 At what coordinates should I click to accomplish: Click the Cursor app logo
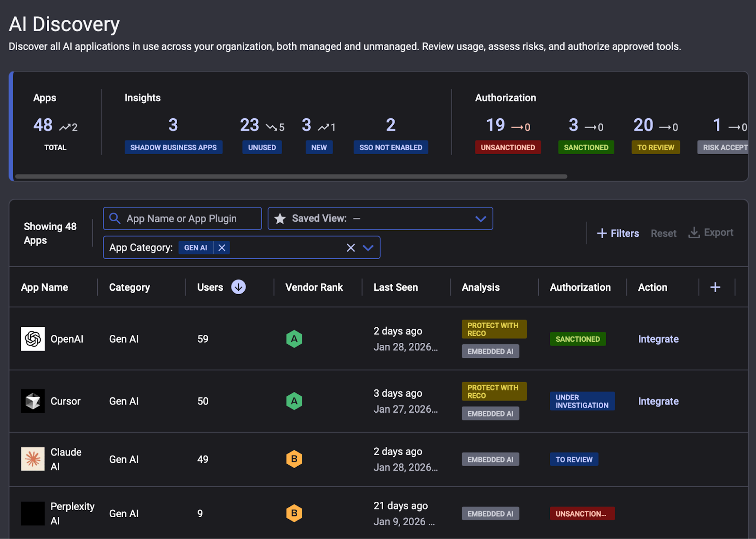point(33,401)
